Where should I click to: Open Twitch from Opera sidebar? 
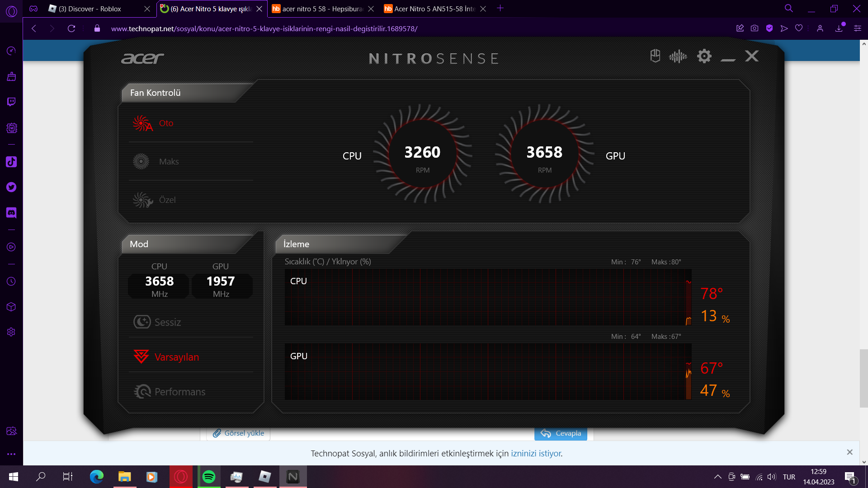[x=11, y=102]
